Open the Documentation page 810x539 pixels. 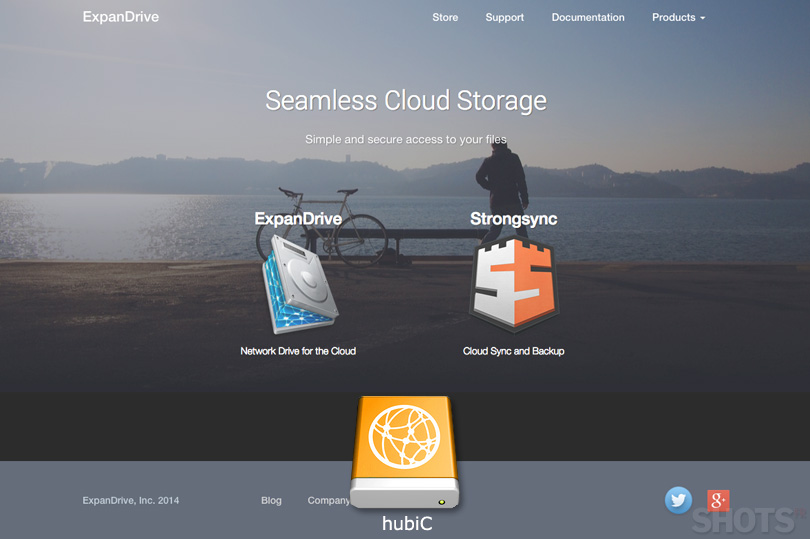pyautogui.click(x=588, y=18)
